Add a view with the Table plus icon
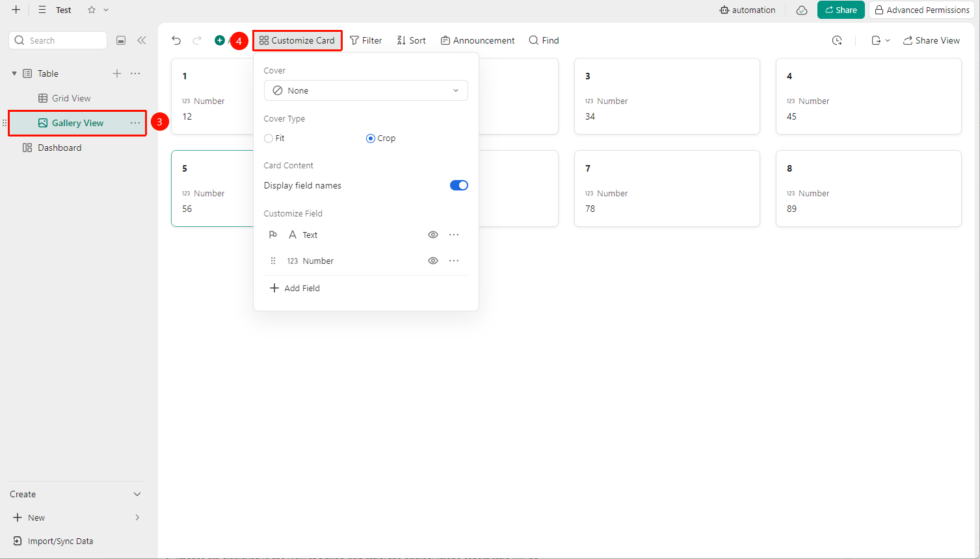 click(x=117, y=73)
